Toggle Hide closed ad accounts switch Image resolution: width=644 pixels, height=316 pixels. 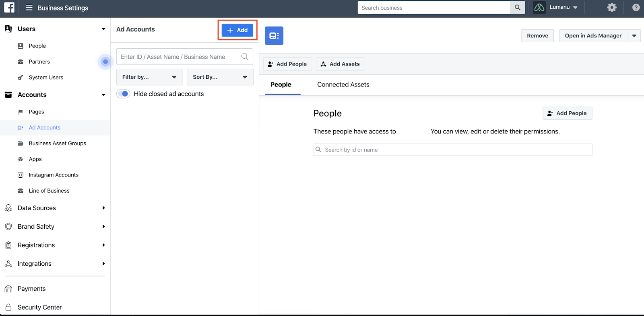tap(123, 94)
